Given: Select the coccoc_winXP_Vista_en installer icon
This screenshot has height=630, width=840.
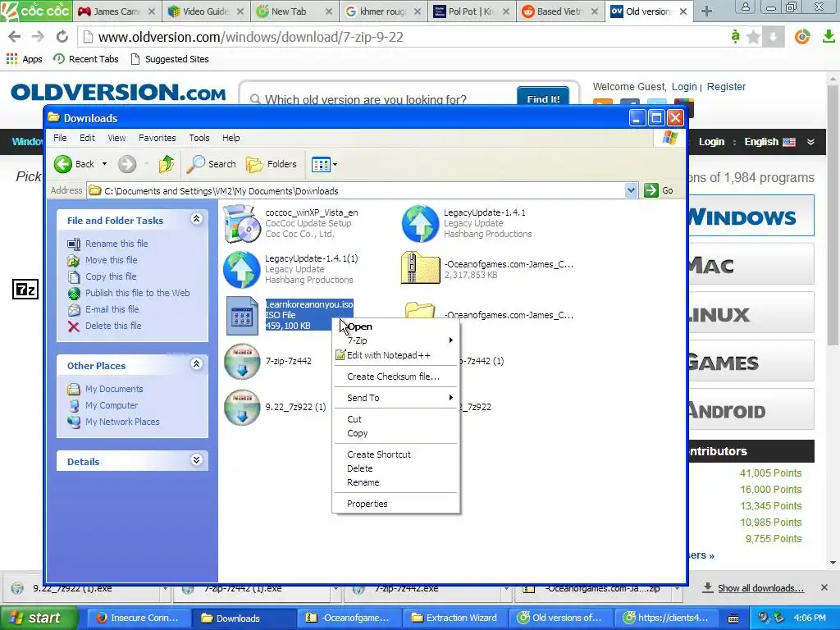Looking at the screenshot, I should point(242,223).
